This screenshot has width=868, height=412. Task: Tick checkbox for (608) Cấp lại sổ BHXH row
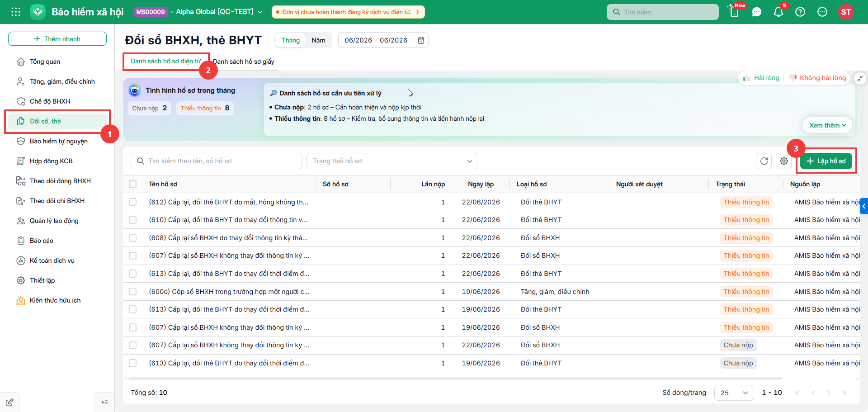(132, 238)
